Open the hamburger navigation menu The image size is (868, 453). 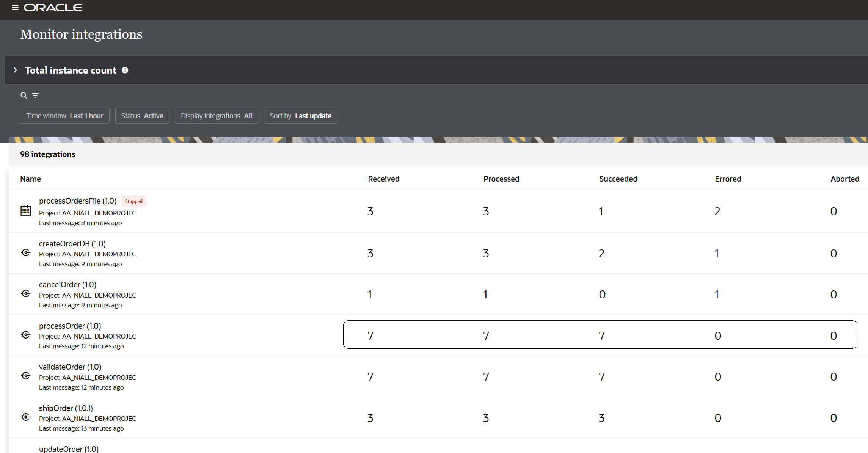pyautogui.click(x=15, y=8)
